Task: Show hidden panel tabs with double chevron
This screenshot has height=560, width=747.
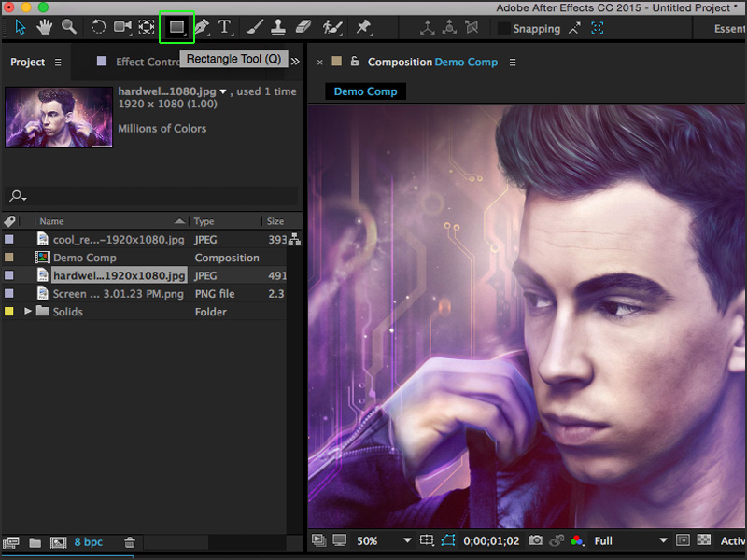Action: point(295,62)
